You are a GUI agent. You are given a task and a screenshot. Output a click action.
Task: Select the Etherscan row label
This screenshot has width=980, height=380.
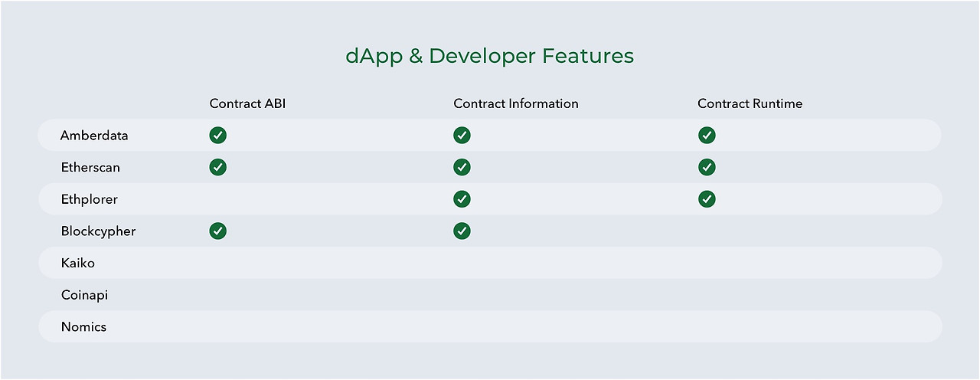(x=90, y=167)
